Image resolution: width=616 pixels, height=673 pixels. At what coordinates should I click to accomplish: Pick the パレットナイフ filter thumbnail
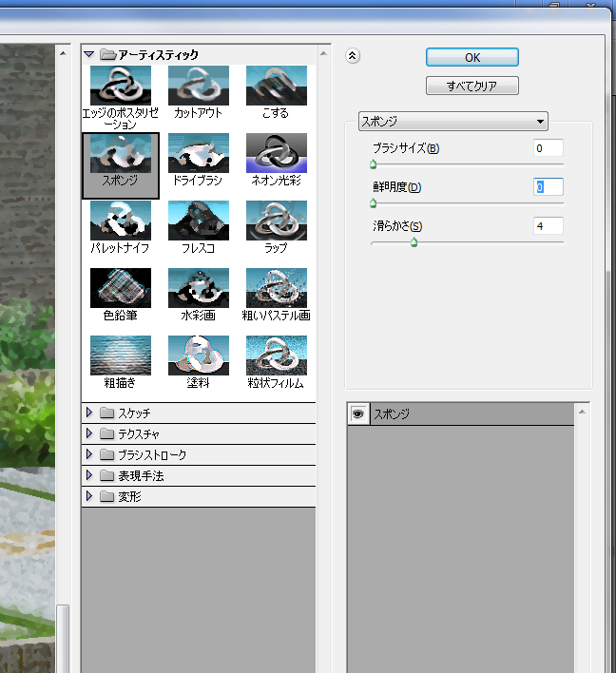pyautogui.click(x=120, y=221)
